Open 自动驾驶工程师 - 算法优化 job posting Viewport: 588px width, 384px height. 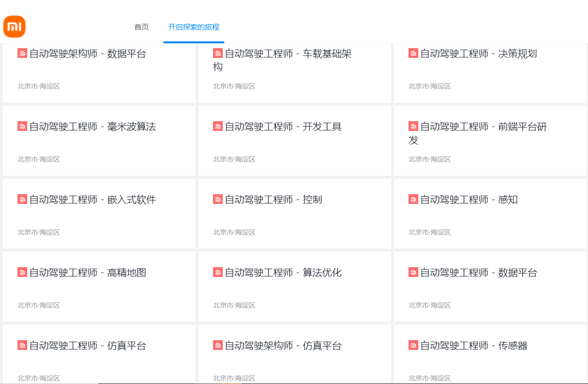click(283, 273)
